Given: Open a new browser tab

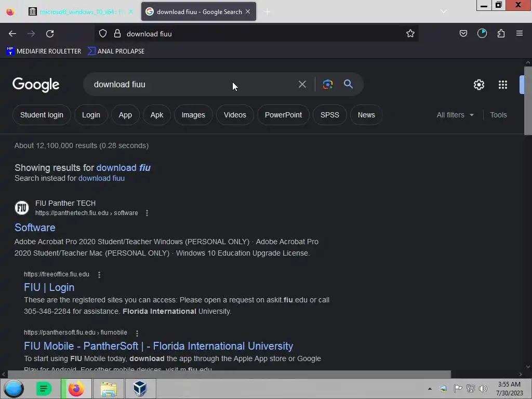Looking at the screenshot, I should point(268,12).
